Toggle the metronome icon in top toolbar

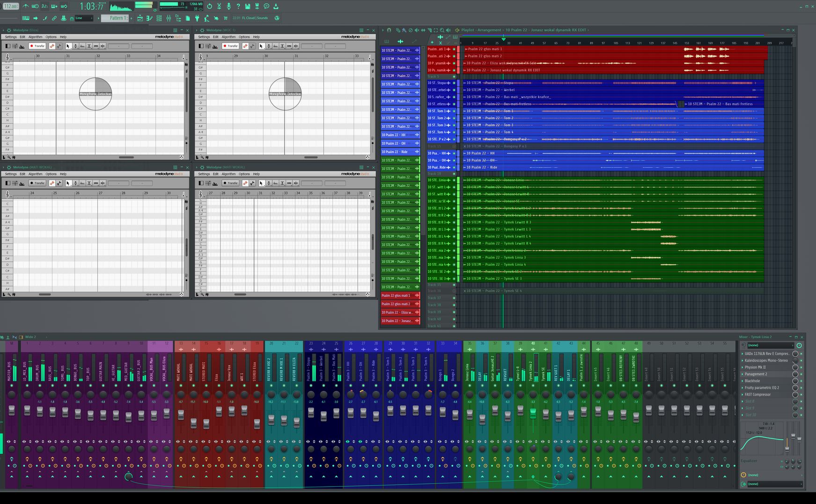(x=26, y=6)
